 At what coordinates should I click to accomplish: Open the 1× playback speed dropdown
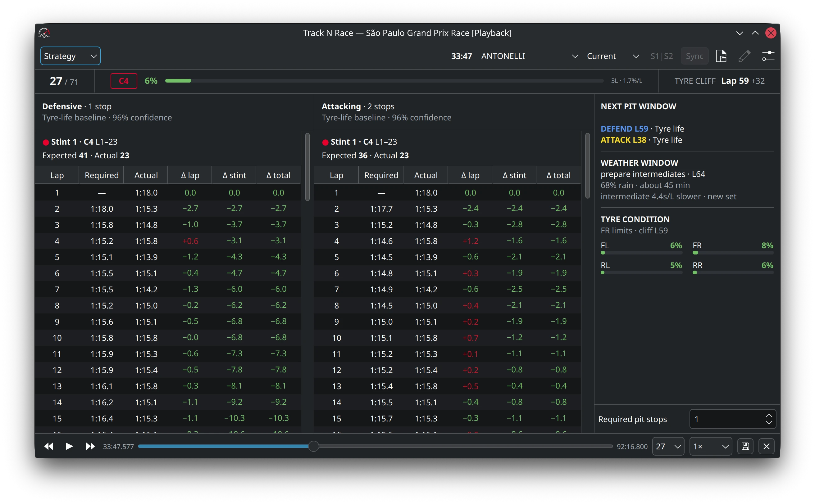tap(711, 446)
